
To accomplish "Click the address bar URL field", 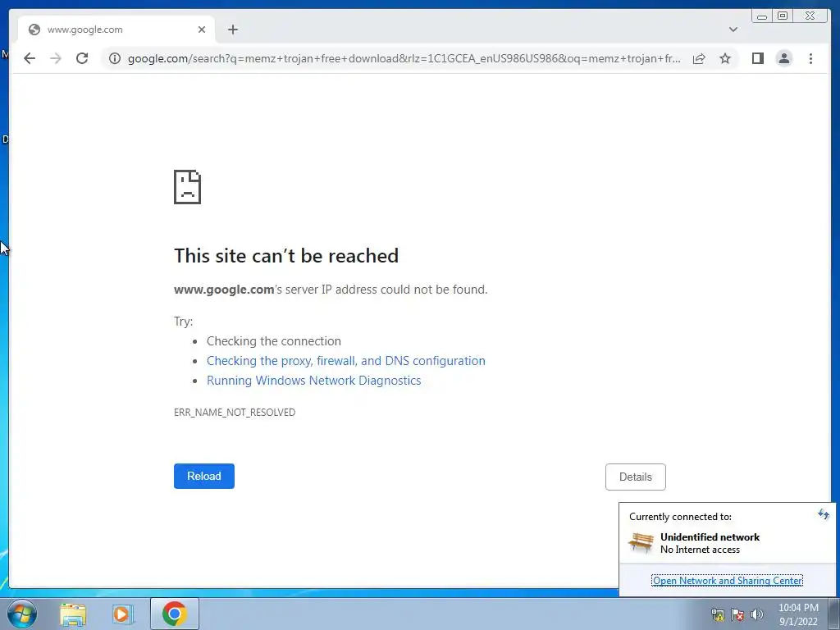I will [404, 58].
